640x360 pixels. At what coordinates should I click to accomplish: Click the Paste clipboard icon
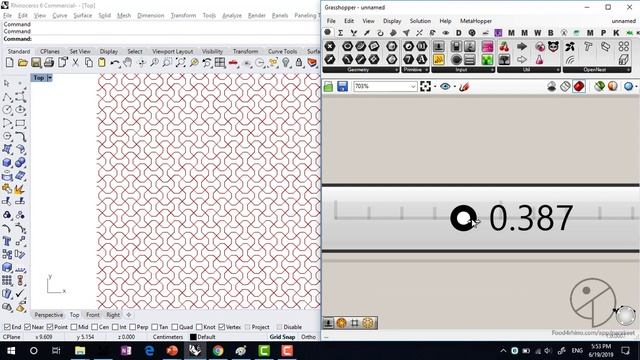[102, 62]
